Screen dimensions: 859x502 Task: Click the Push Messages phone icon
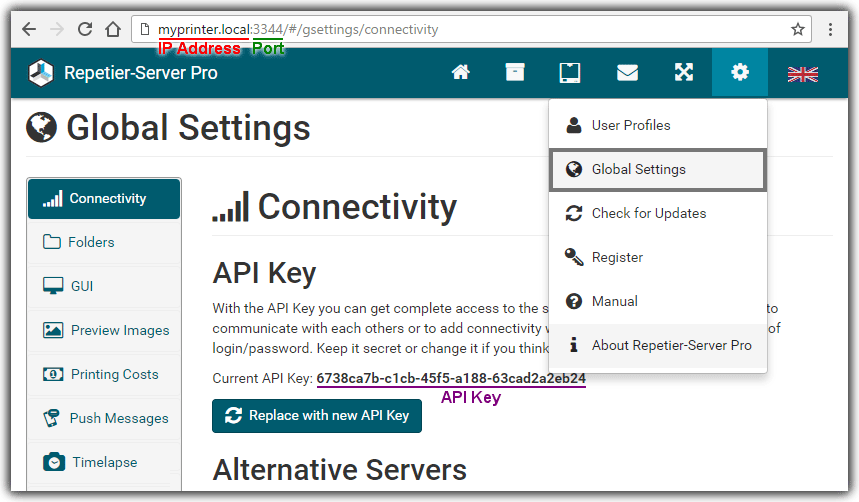51,418
